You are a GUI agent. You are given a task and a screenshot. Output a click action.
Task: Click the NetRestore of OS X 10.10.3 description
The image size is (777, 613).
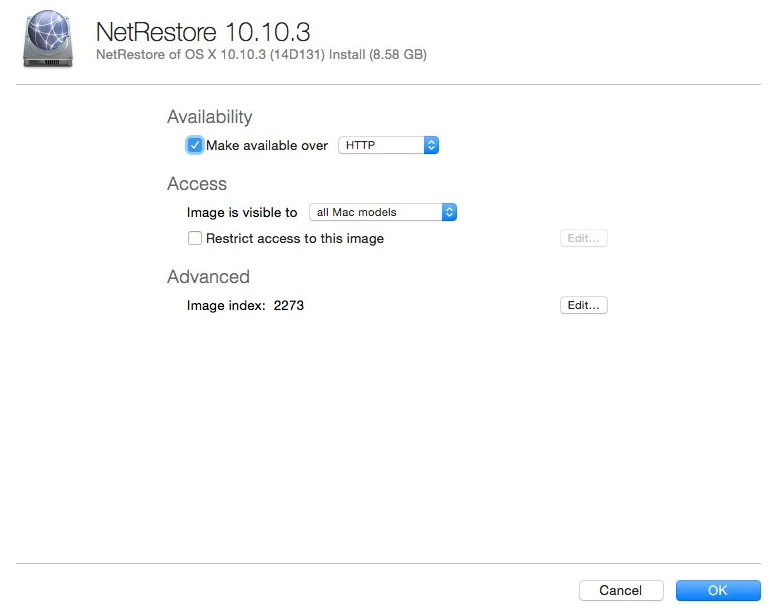pyautogui.click(x=261, y=55)
